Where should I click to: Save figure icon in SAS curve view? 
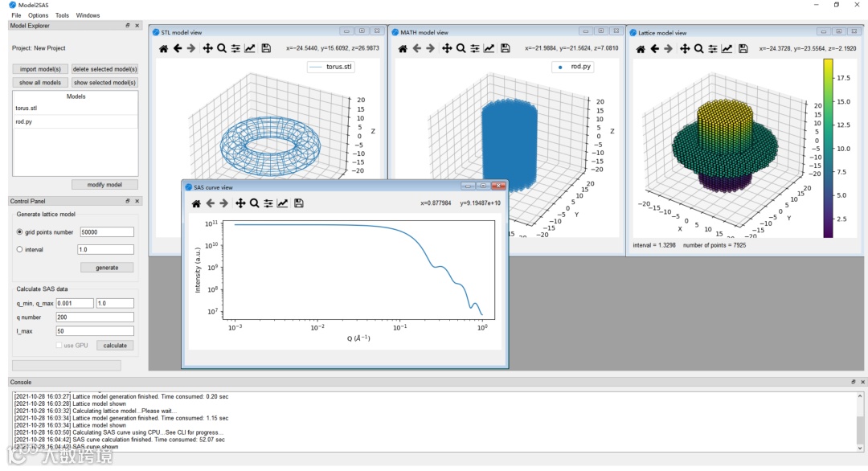click(299, 203)
